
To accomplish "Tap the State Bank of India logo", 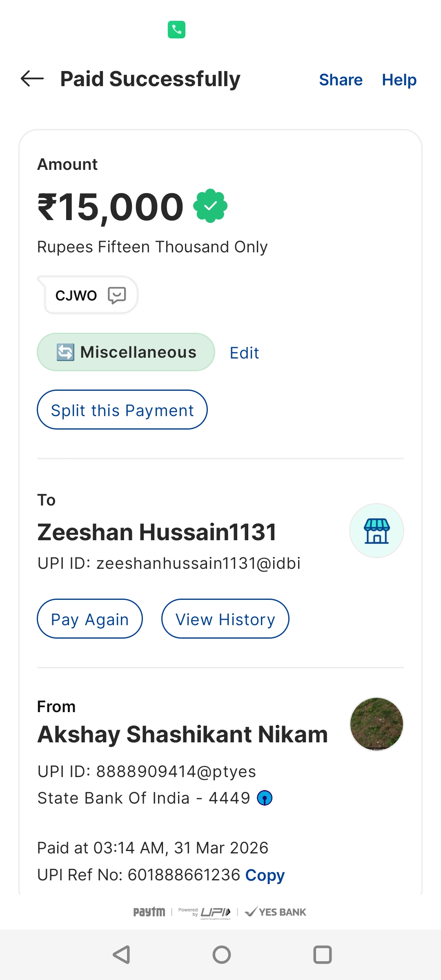I will coord(265,797).
